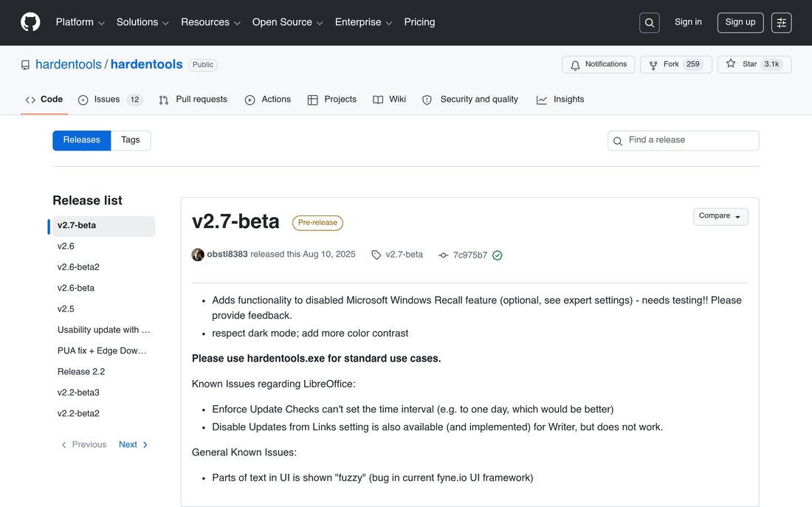Open the hardentools owner link
This screenshot has width=812, height=507.
69,64
